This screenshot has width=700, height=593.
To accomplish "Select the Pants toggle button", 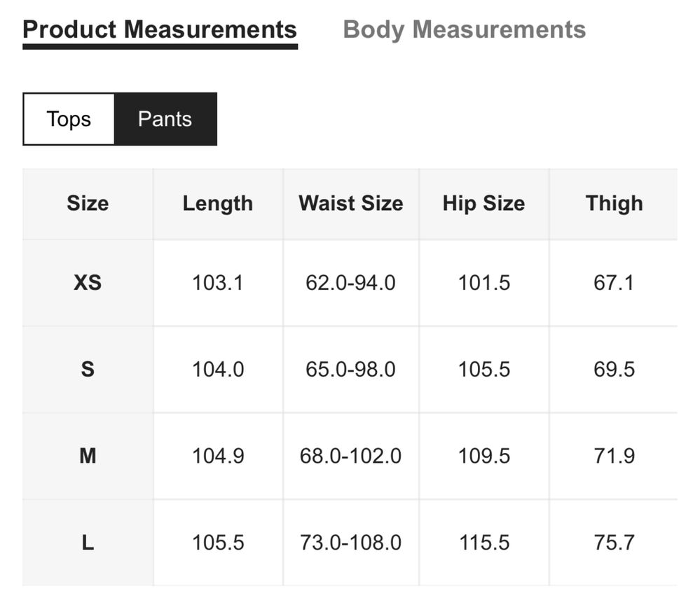I will click(x=165, y=119).
